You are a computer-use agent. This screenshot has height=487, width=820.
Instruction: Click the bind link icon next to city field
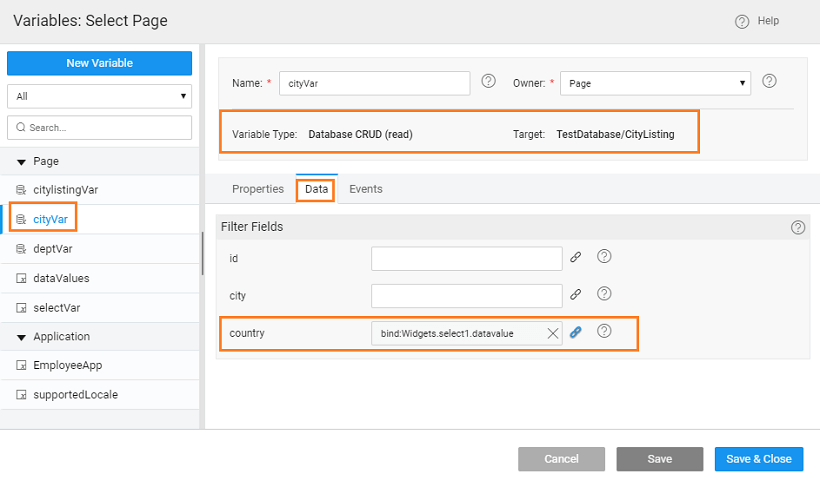tap(576, 295)
